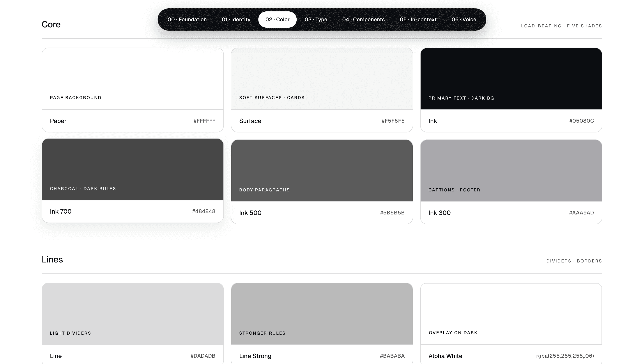
Task: Navigate to 05 · In-context tab
Action: click(x=418, y=20)
